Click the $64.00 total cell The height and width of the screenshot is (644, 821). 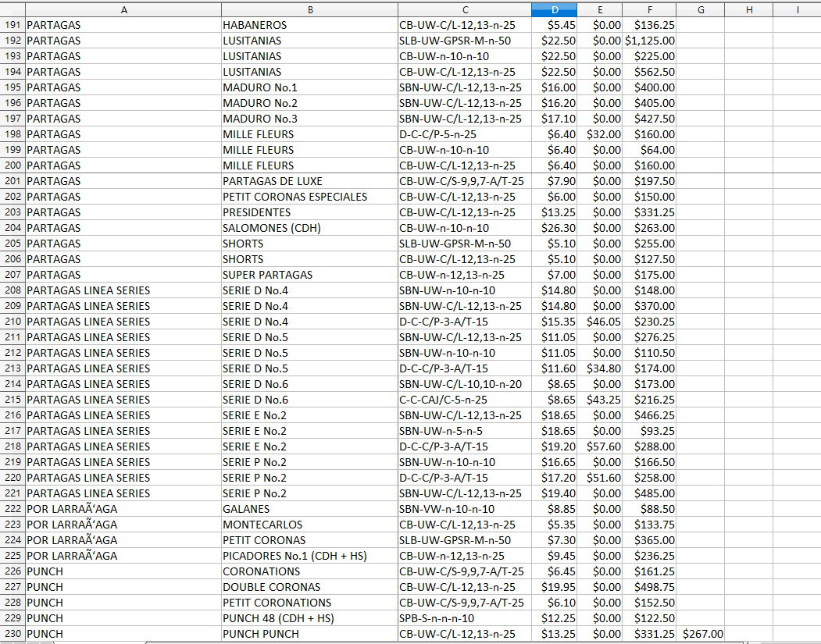click(649, 150)
